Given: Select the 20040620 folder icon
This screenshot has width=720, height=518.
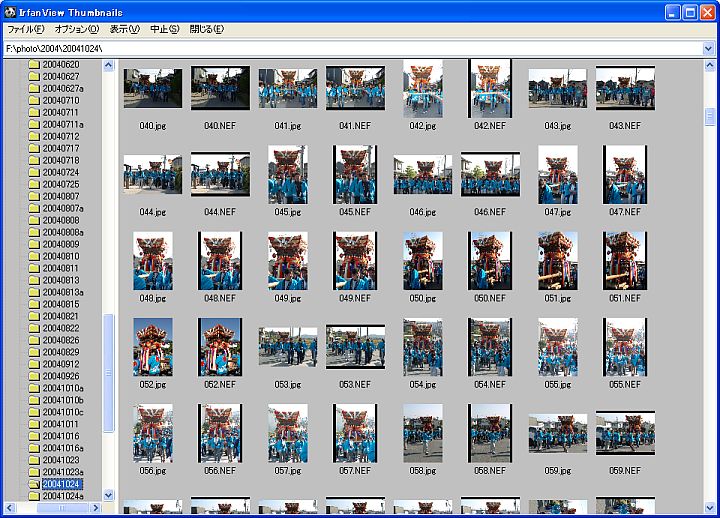Looking at the screenshot, I should (34, 65).
